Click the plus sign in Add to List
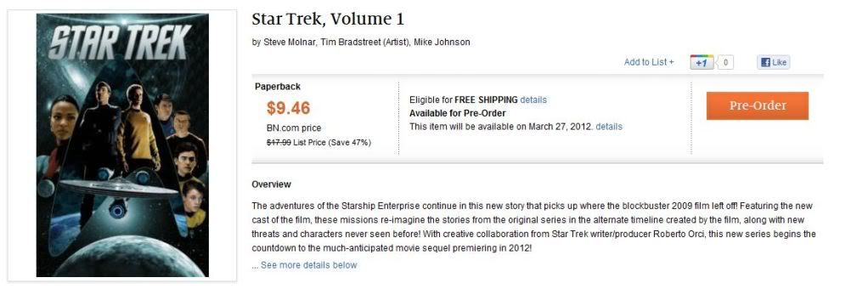Screen dimensions: 868x306 pyautogui.click(x=672, y=62)
